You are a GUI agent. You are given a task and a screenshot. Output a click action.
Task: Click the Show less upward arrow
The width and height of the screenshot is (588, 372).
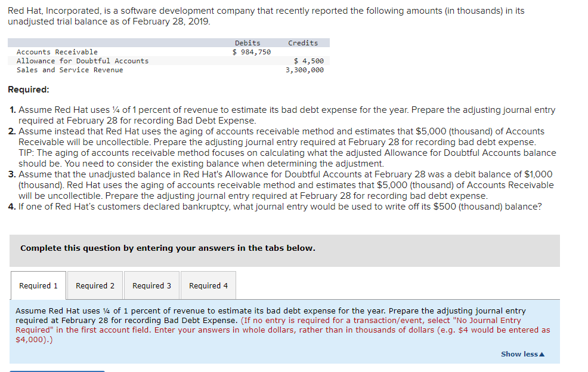541,353
